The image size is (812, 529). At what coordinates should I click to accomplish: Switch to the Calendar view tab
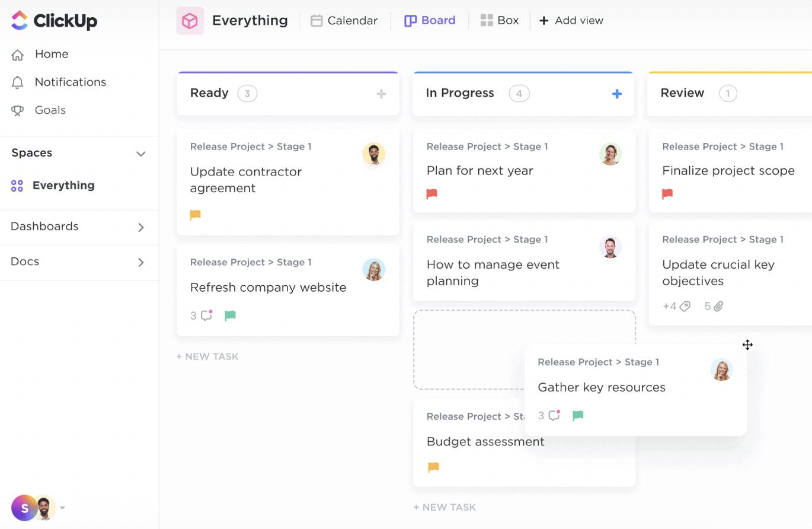[344, 20]
